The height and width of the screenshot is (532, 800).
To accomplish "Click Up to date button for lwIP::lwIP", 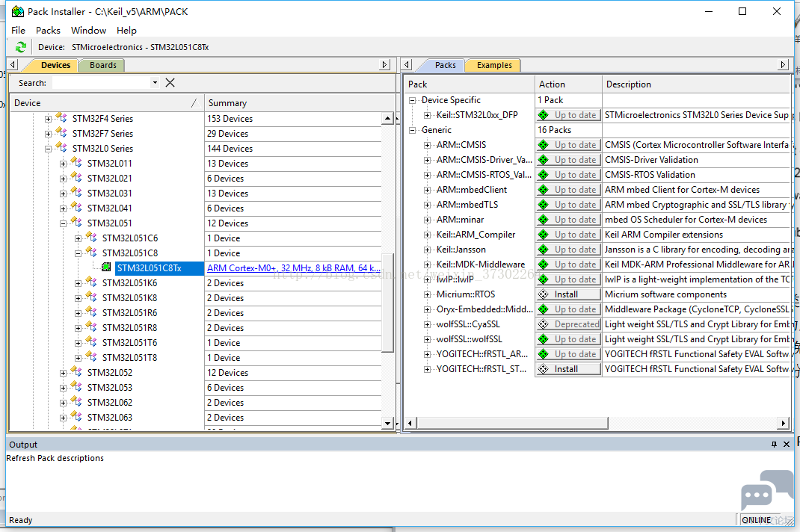I will click(x=568, y=279).
